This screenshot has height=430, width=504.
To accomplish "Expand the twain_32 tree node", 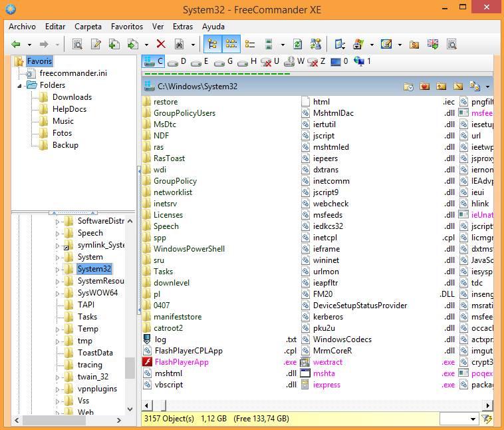I will [x=58, y=377].
